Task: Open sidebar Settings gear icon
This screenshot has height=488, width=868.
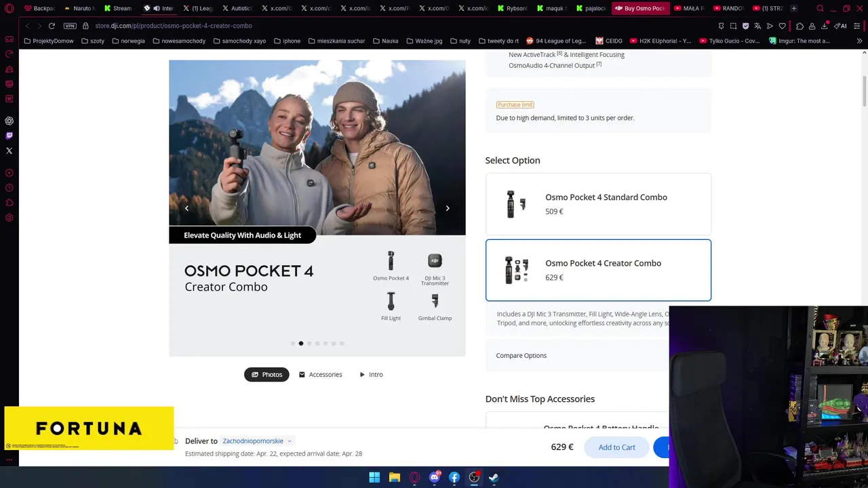Action: click(9, 218)
